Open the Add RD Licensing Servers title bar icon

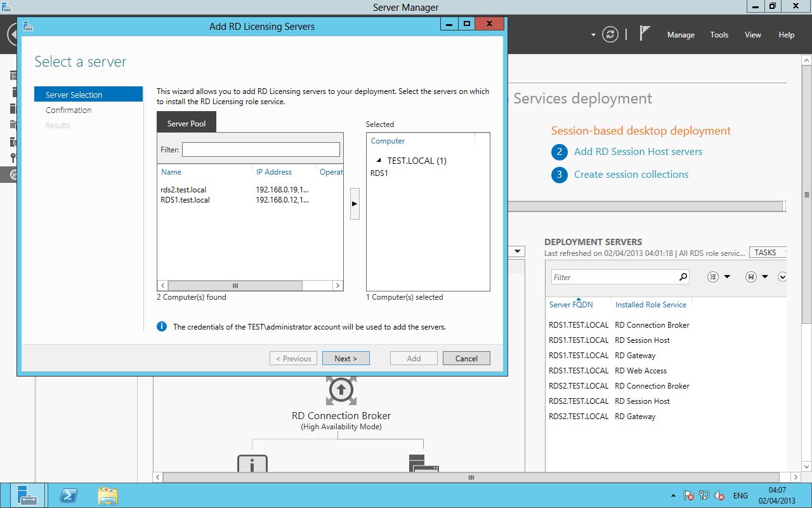coord(27,26)
